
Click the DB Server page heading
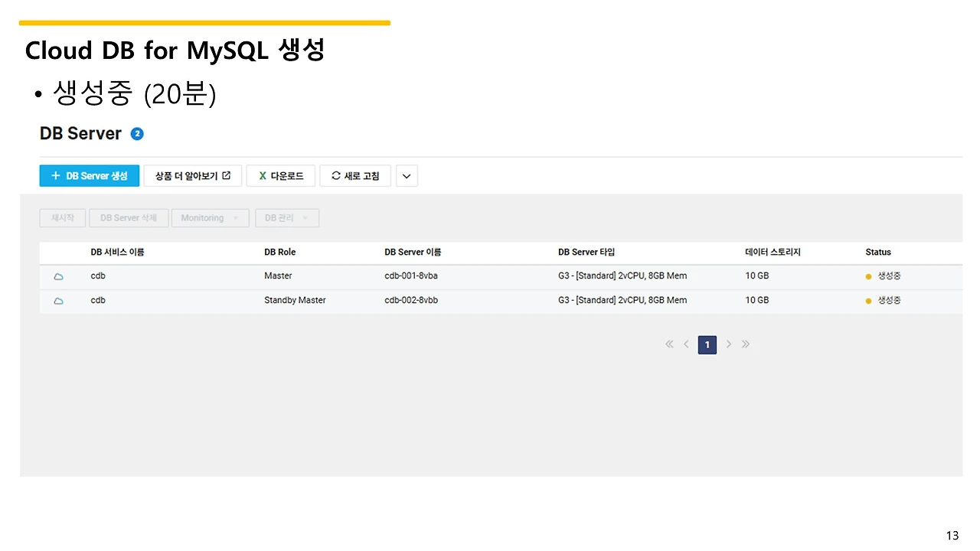80,134
